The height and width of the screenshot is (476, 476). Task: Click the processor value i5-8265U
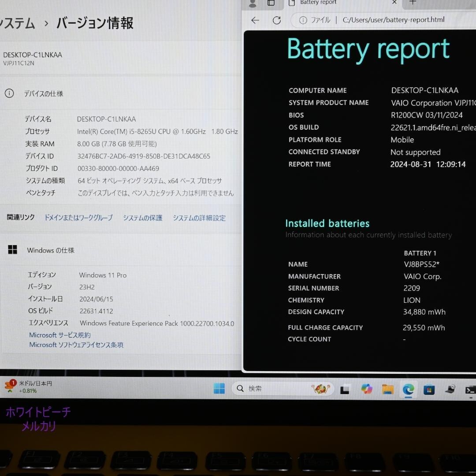pyautogui.click(x=157, y=131)
